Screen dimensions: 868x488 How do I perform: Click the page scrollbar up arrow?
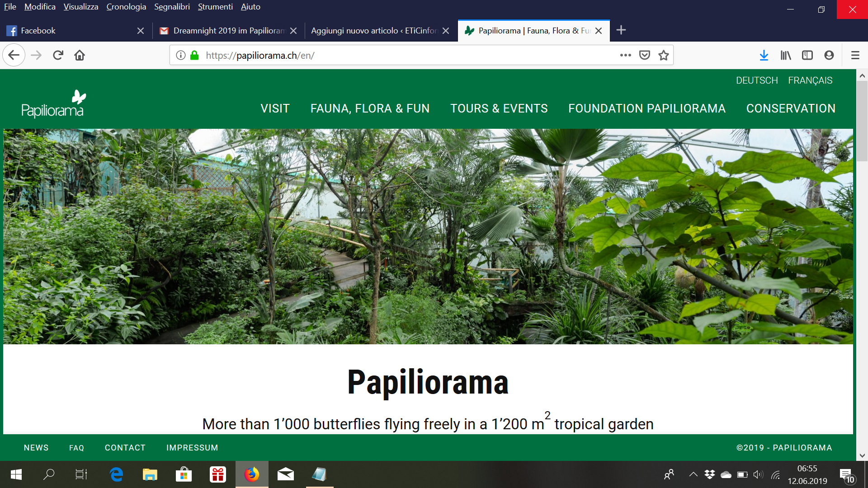(x=862, y=76)
